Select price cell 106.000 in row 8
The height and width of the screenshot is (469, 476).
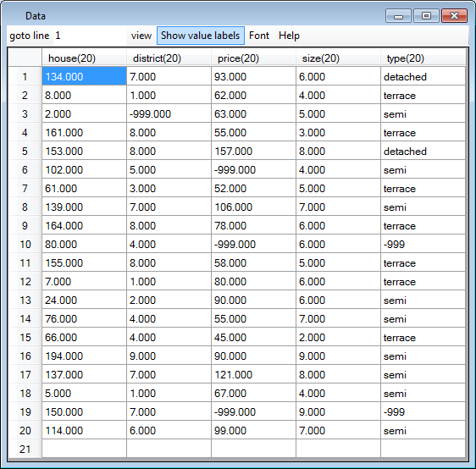[253, 207]
